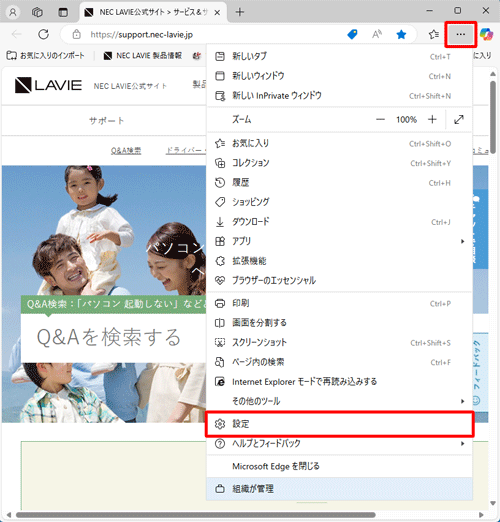Click the Q&Aを検索する search field

click(113, 338)
